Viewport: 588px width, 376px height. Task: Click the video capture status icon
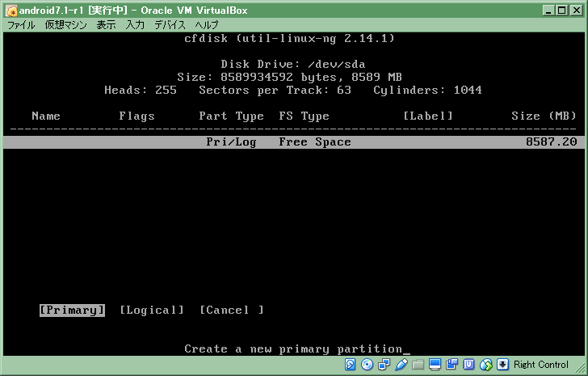coord(451,365)
